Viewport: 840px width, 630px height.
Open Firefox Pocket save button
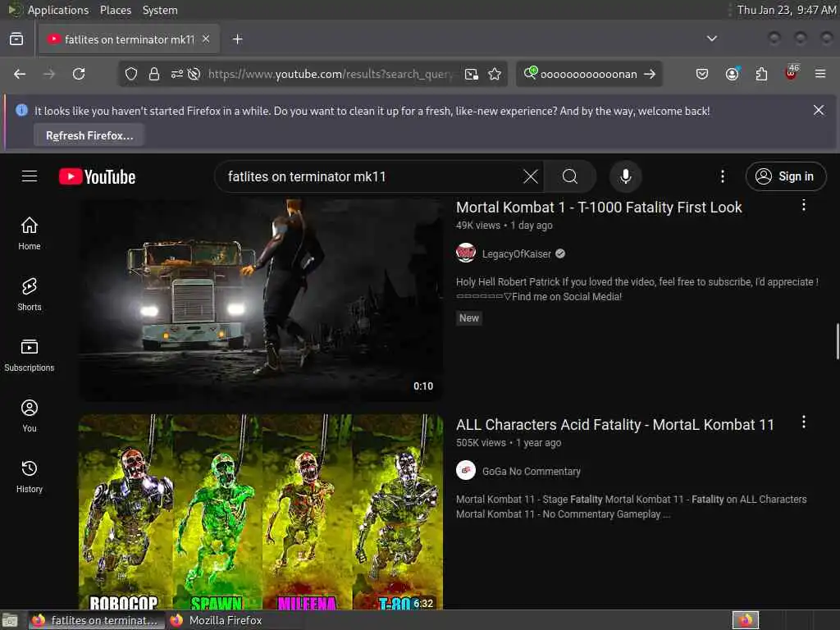click(x=702, y=74)
